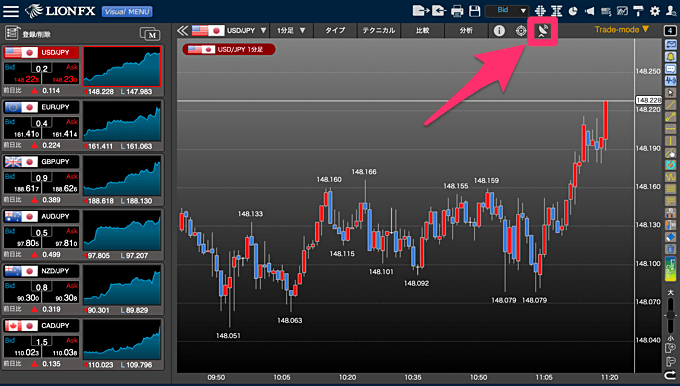
Task: Open the USD/JPY currency pair dropdown
Action: click(229, 30)
